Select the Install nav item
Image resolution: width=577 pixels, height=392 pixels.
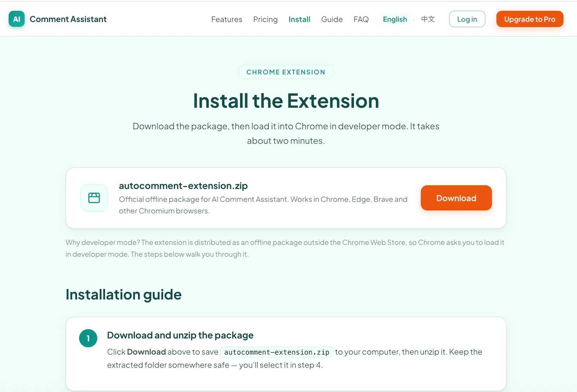pos(299,19)
